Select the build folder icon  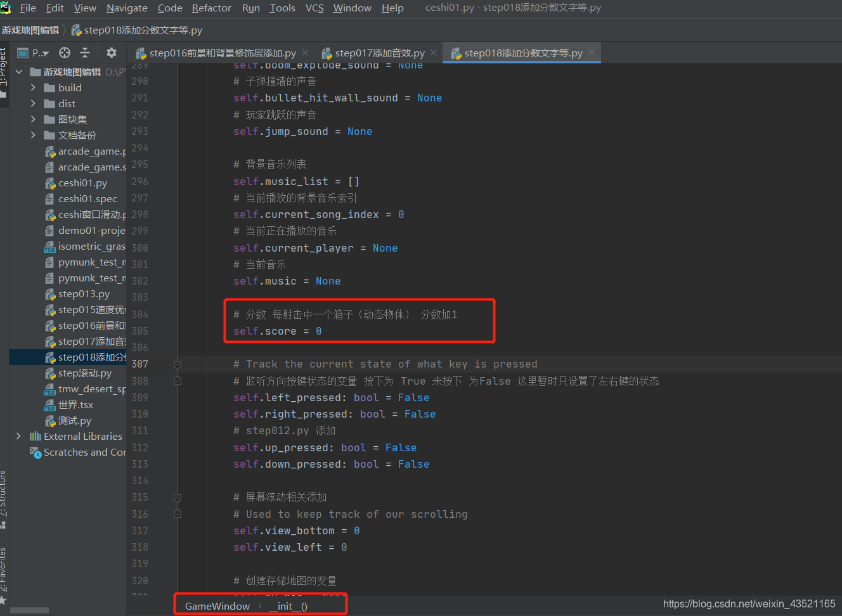click(49, 87)
